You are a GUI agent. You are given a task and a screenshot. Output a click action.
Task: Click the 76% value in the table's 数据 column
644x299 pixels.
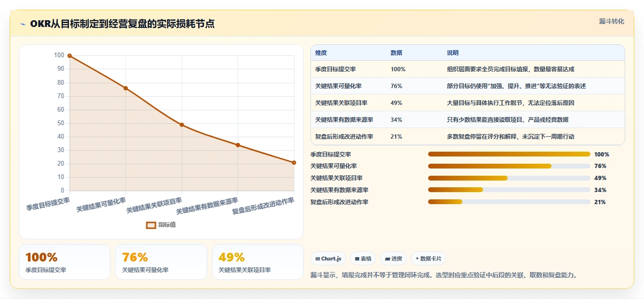point(396,86)
